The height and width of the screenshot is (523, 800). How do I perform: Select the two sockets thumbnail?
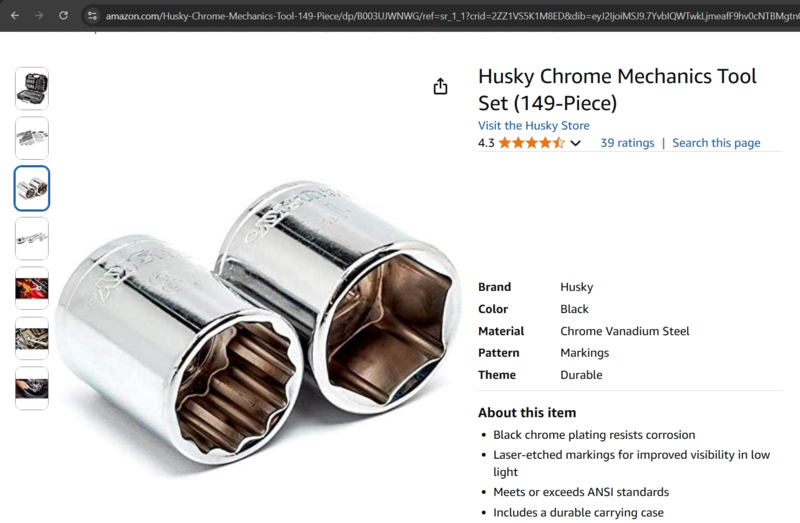click(32, 188)
